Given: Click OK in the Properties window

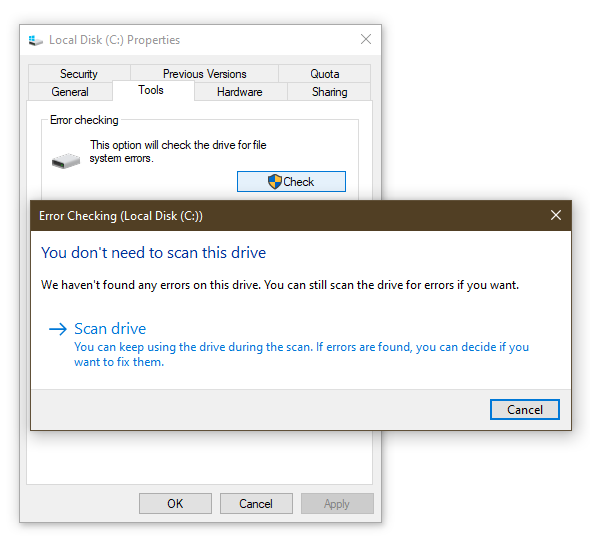Looking at the screenshot, I should [175, 503].
